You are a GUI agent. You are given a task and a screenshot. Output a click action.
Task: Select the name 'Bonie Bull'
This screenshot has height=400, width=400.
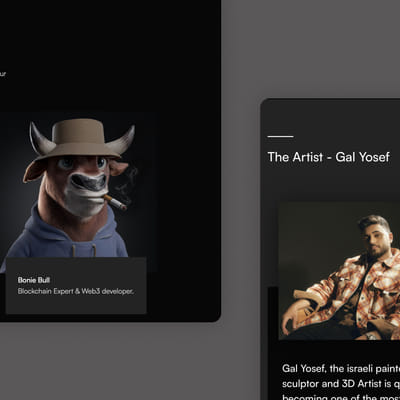coord(34,280)
